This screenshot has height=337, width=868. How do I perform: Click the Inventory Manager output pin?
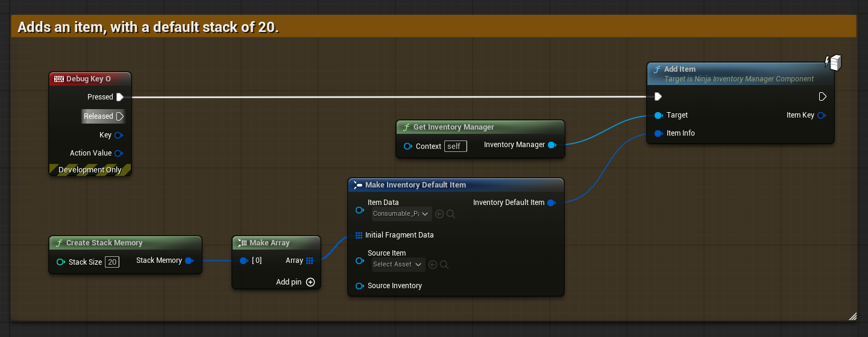(x=552, y=145)
